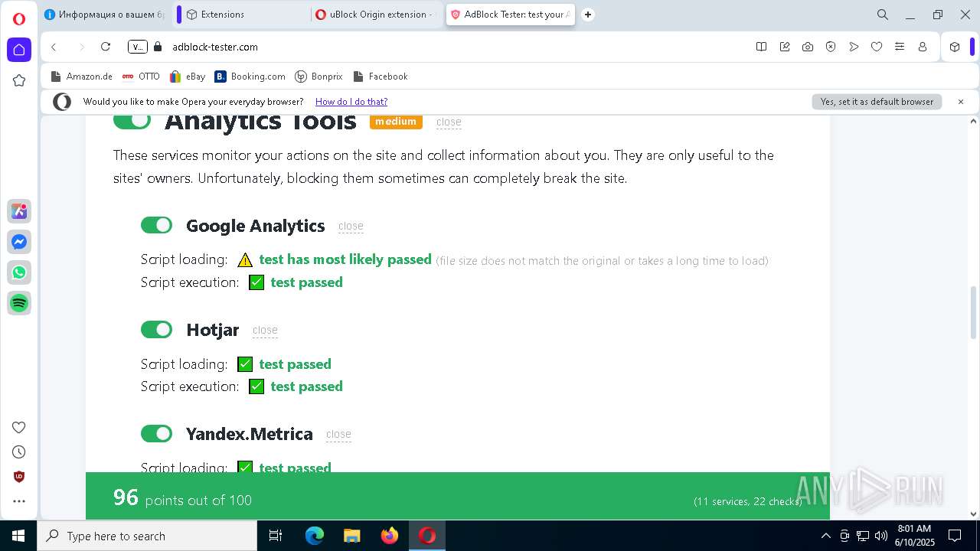
Task: Click Yes, set it as default browser
Action: pyautogui.click(x=877, y=102)
